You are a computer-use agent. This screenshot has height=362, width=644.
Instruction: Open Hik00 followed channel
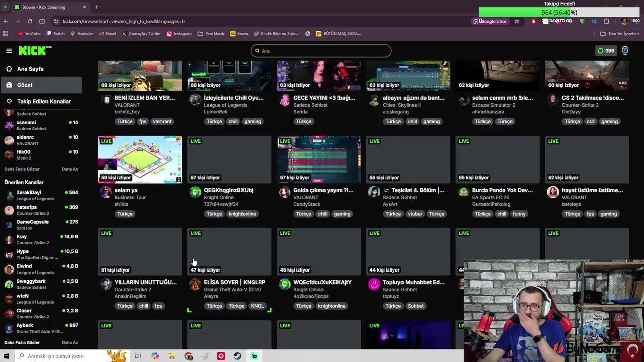[41, 154]
